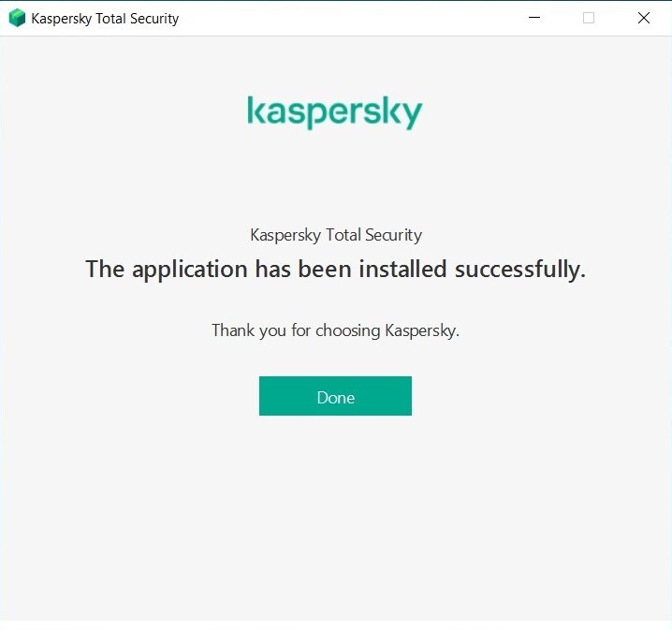Select the Kaspersky Total Security subtitle below logo

[x=336, y=235]
